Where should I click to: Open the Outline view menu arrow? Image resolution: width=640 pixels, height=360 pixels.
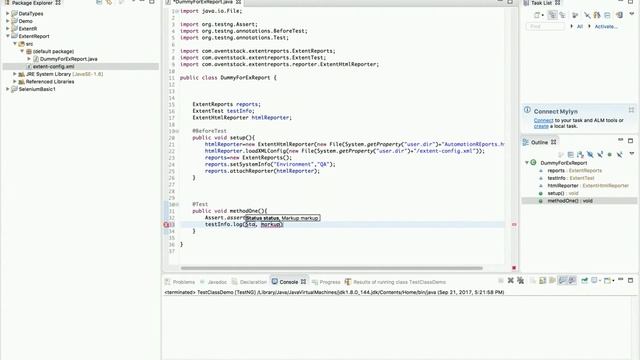tap(632, 154)
